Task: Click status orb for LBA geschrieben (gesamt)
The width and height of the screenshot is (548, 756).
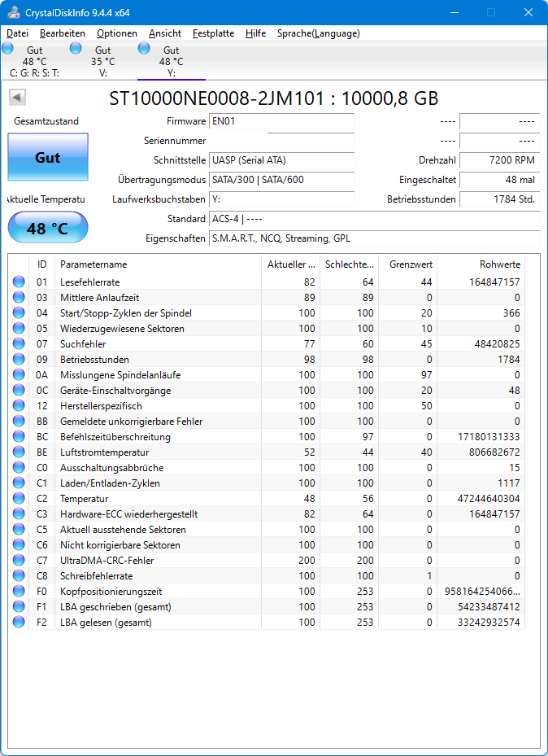Action: [19, 606]
